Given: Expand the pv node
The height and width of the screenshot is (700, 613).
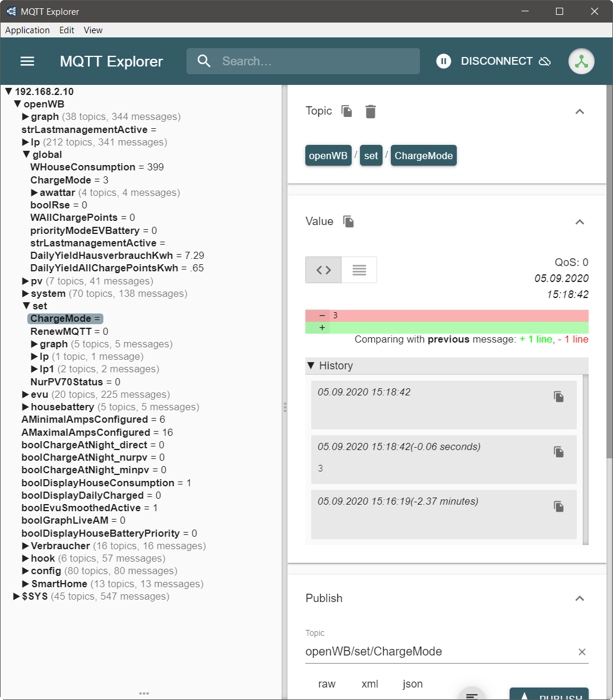Looking at the screenshot, I should coord(26,281).
